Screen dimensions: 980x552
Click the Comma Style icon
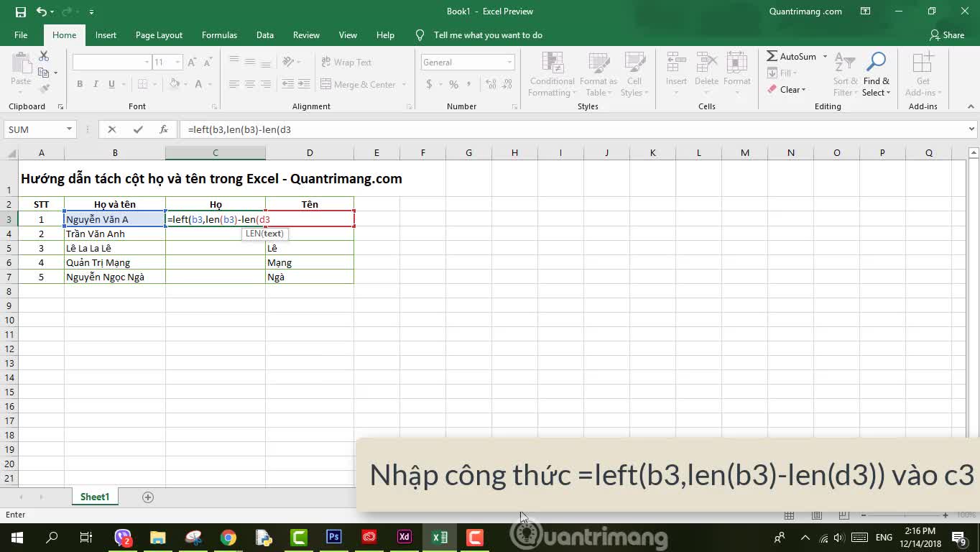pyautogui.click(x=469, y=84)
